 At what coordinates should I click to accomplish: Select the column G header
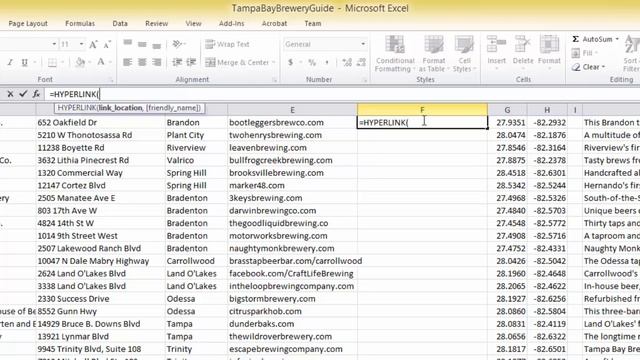[507, 110]
